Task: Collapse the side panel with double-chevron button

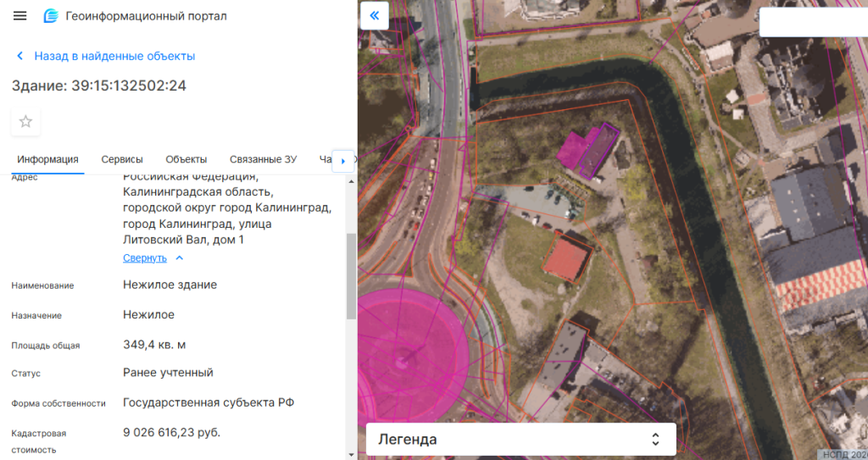Action: coord(374,15)
